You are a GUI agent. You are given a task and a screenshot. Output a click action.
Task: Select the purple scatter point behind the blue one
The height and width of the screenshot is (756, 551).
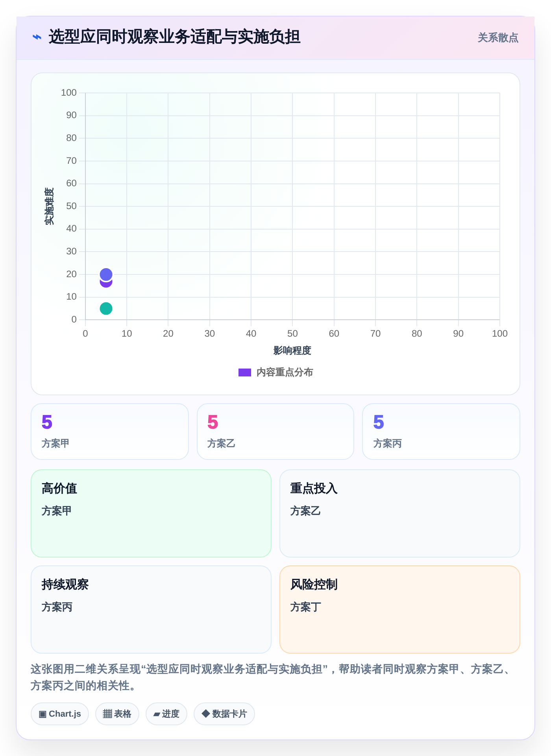pyautogui.click(x=106, y=284)
